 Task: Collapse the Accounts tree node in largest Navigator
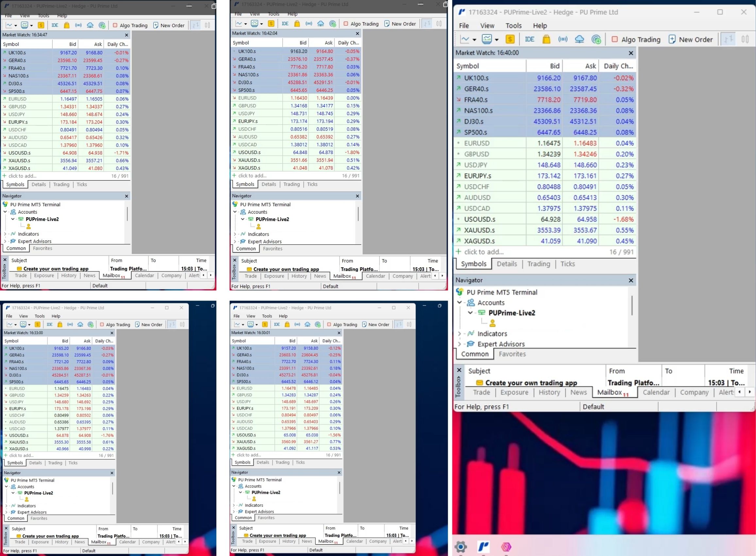(459, 302)
